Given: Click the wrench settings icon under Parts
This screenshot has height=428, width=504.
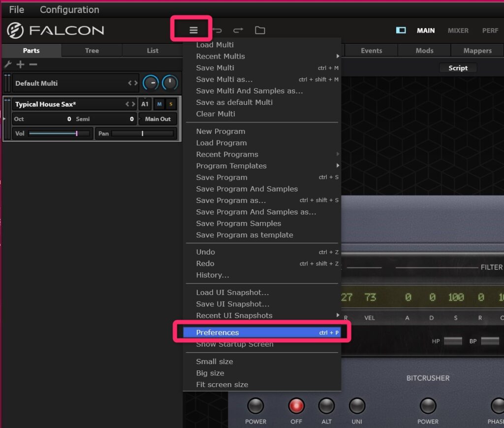Looking at the screenshot, I should coord(8,65).
